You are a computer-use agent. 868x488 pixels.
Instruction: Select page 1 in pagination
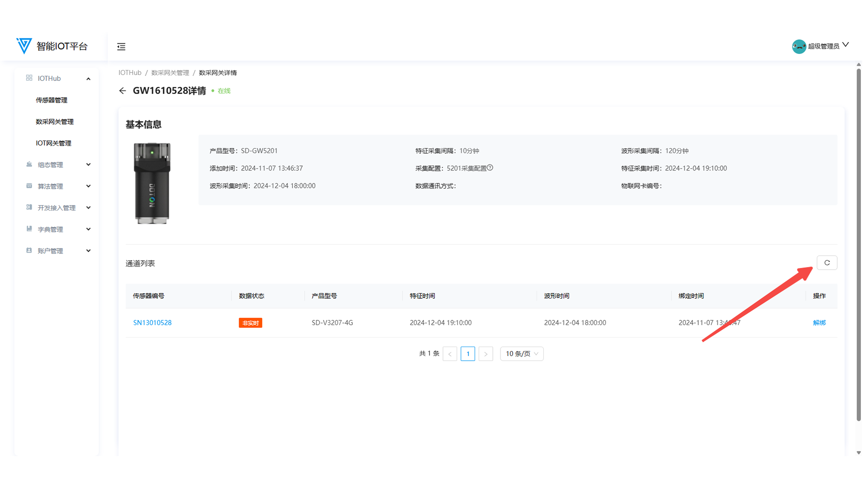tap(468, 354)
